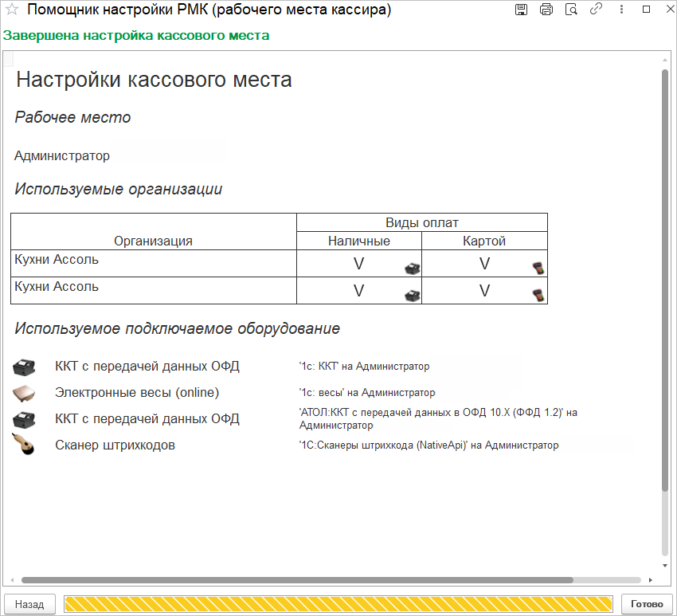The height and width of the screenshot is (616, 677).
Task: Print the report using printer icon
Action: 546,9
